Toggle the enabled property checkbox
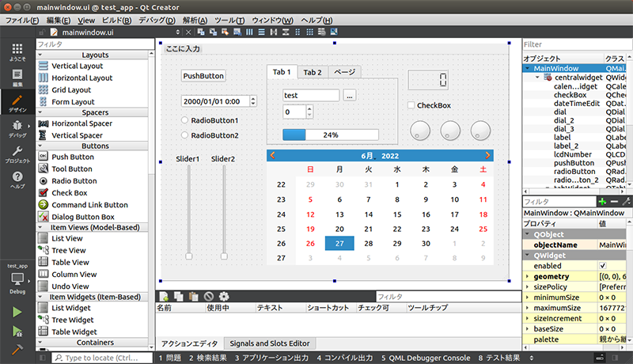Screen dimensions: 633x364 (x=602, y=266)
